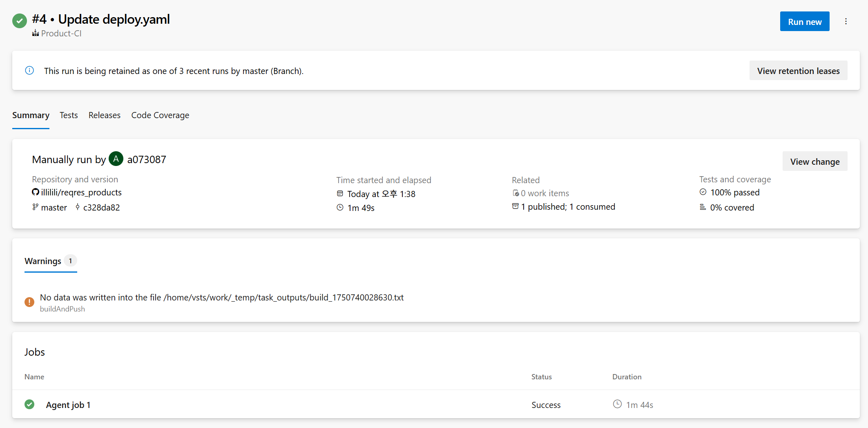Open View retention leases

(x=798, y=71)
